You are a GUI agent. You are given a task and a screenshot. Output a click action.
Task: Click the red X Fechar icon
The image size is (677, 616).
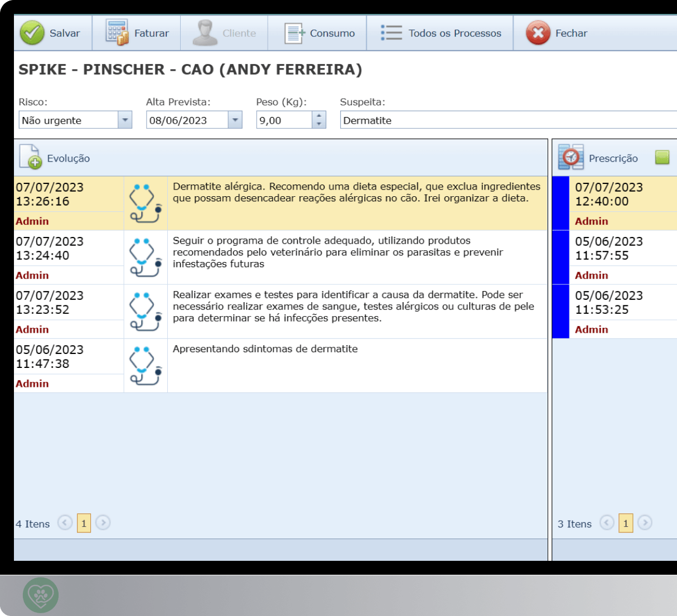coord(537,32)
